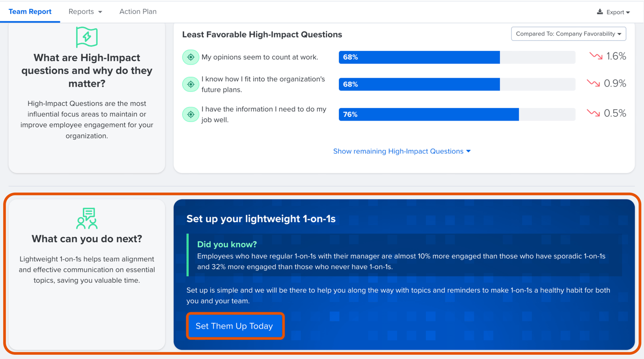644x359 pixels.
Task: Click the red downward trend arrow near 0.9%
Action: pos(593,83)
